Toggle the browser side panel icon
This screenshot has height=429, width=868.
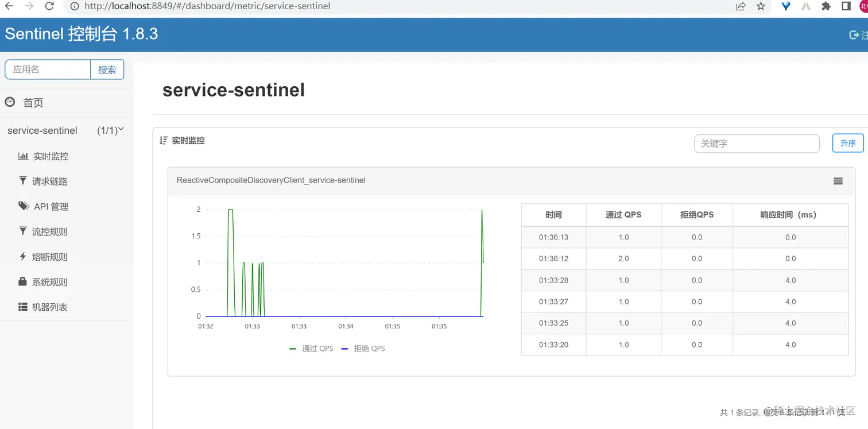846,6
